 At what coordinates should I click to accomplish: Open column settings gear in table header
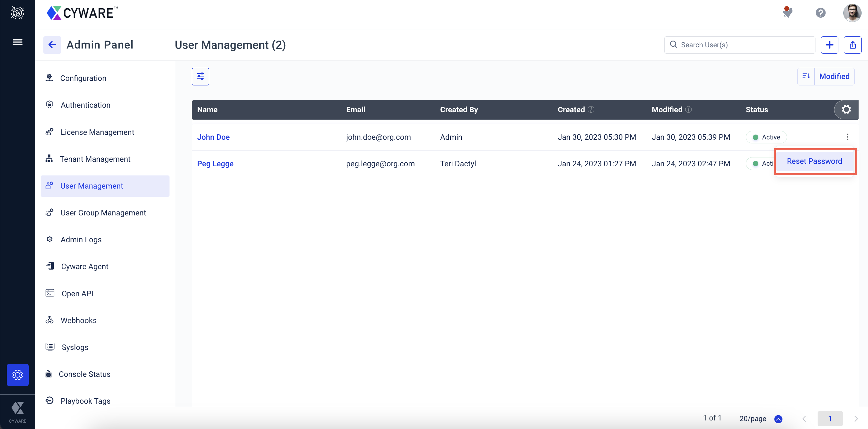[x=846, y=110]
